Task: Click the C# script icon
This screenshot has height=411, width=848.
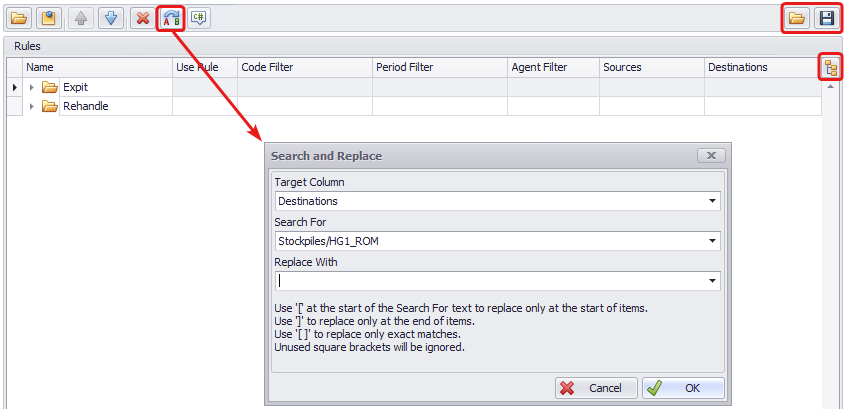Action: [x=199, y=18]
